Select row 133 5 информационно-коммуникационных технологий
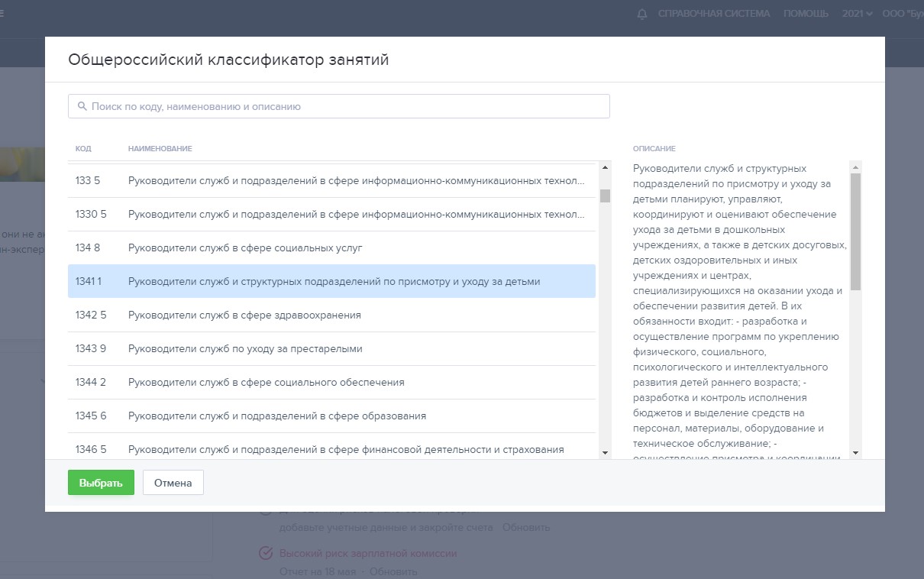Image resolution: width=924 pixels, height=579 pixels. pyautogui.click(x=331, y=181)
